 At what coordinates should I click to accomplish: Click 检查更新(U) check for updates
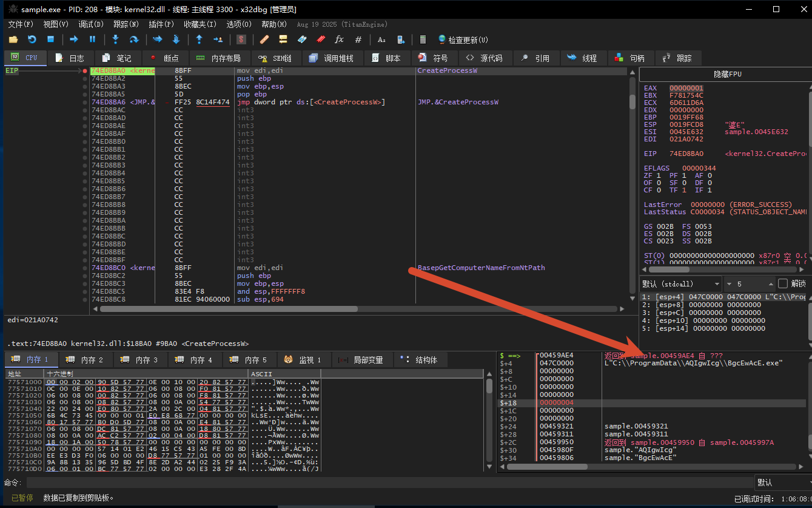click(463, 39)
